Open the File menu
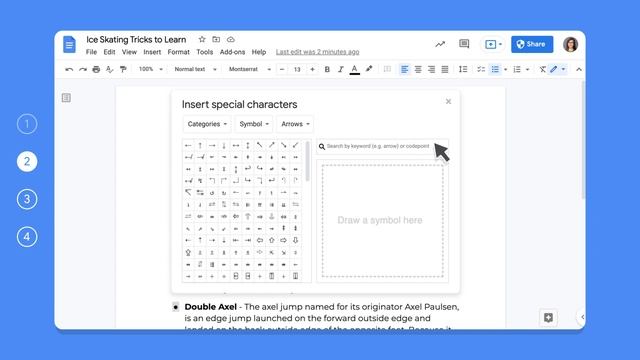Viewport: 640px width, 360px height. coord(91,52)
